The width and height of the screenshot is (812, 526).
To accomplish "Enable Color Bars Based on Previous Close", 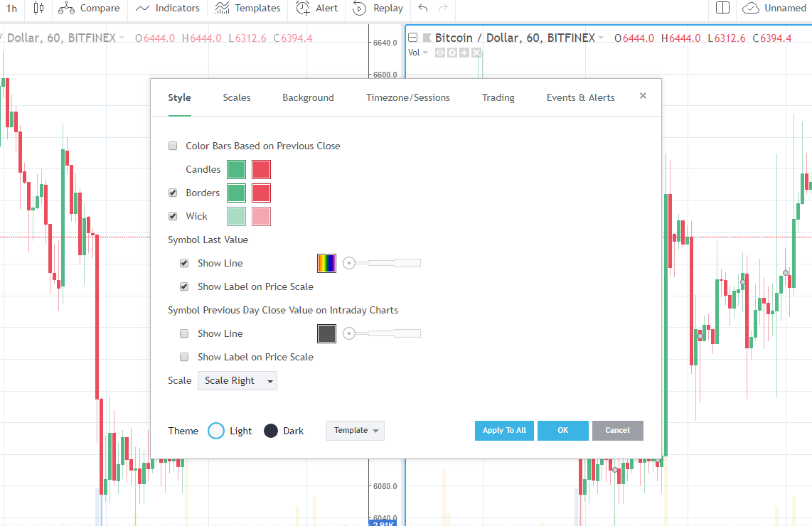I will (173, 146).
